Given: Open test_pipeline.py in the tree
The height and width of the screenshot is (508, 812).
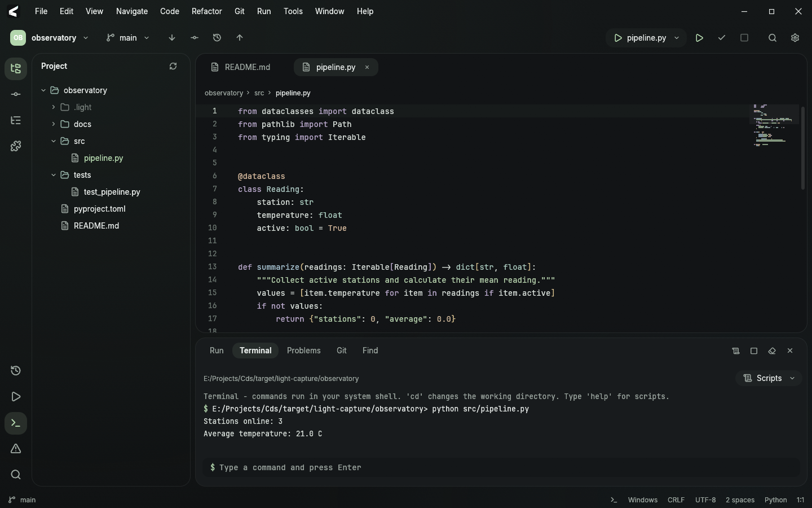Looking at the screenshot, I should (112, 192).
